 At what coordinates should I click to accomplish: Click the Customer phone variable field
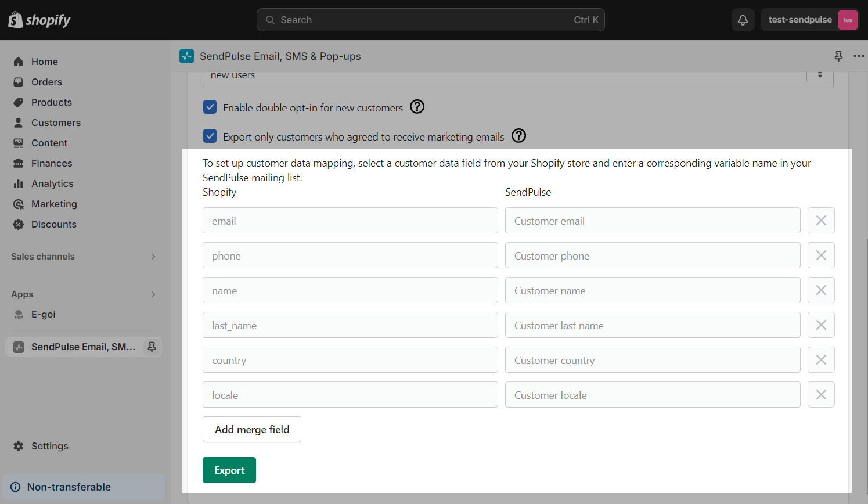(653, 255)
